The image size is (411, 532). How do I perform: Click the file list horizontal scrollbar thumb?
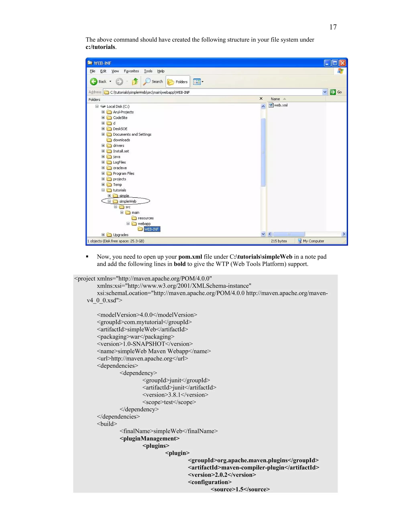289,234
